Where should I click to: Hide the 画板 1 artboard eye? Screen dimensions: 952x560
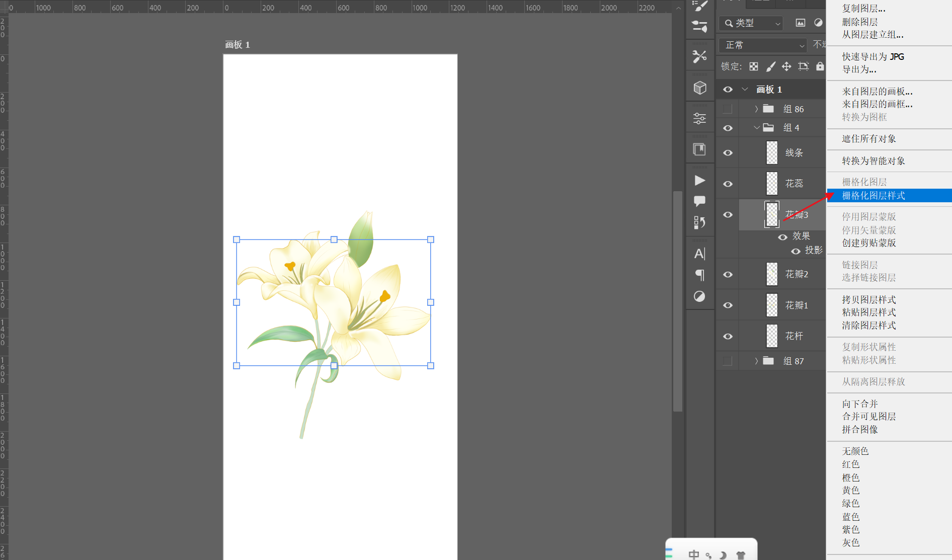coord(728,90)
